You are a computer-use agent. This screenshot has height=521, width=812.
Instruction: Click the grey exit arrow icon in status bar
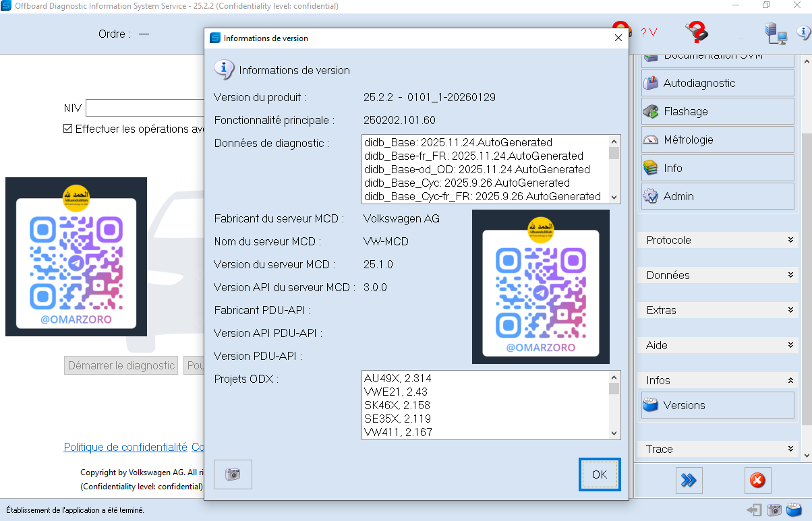coord(755,510)
